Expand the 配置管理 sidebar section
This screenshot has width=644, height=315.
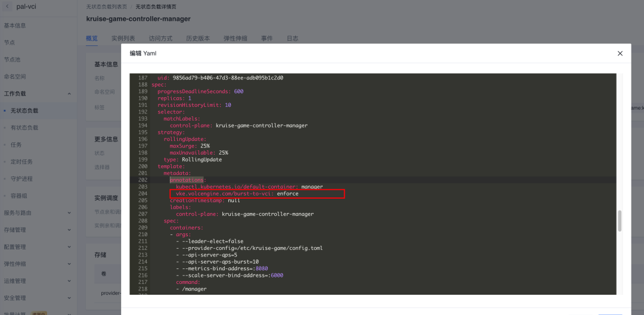tap(69, 247)
